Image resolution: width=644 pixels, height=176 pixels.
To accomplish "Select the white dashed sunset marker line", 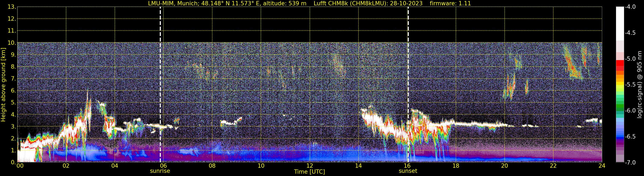I will (x=408, y=84).
